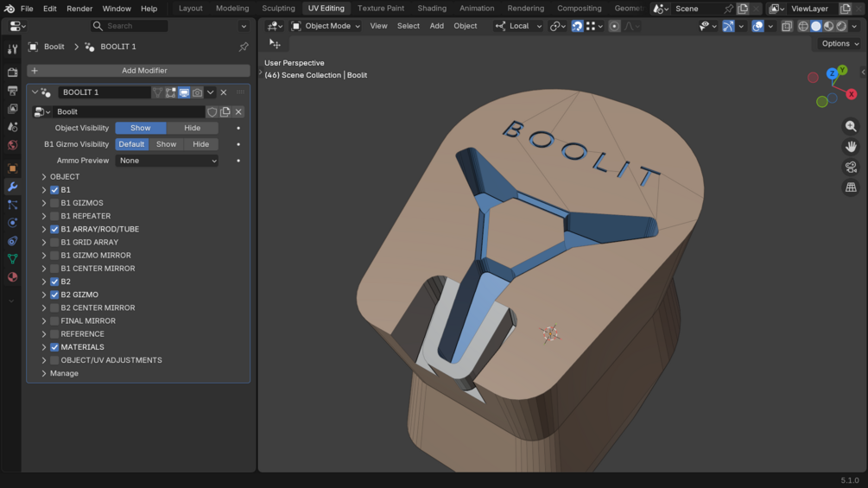Enable the B1 REPEATER checkbox
The width and height of the screenshot is (868, 488).
54,216
